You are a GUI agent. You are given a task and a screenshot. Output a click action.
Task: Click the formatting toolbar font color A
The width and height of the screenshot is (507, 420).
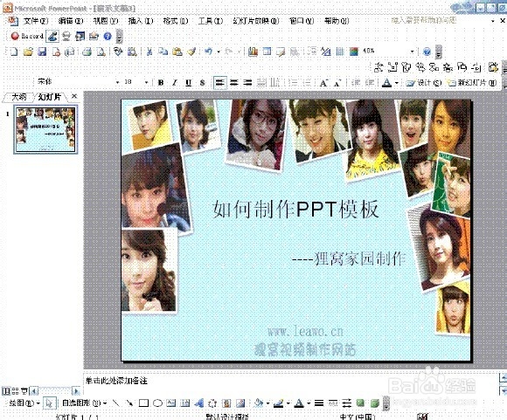386,83
